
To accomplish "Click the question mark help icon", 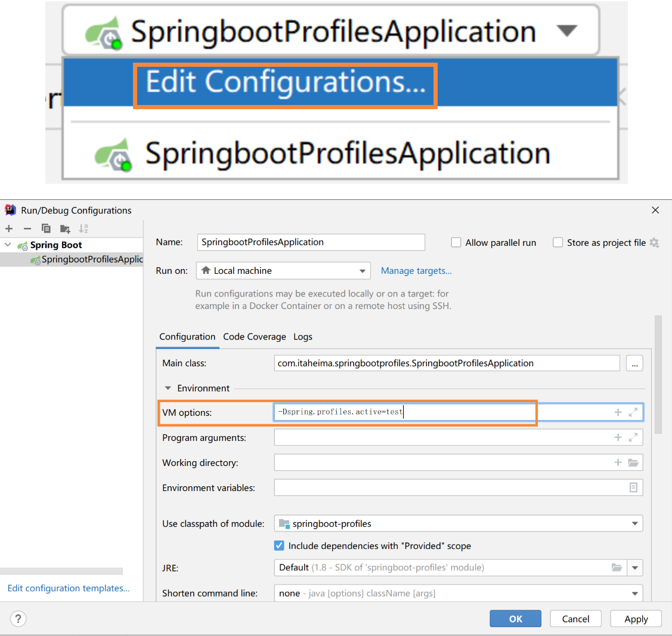I will (x=18, y=619).
